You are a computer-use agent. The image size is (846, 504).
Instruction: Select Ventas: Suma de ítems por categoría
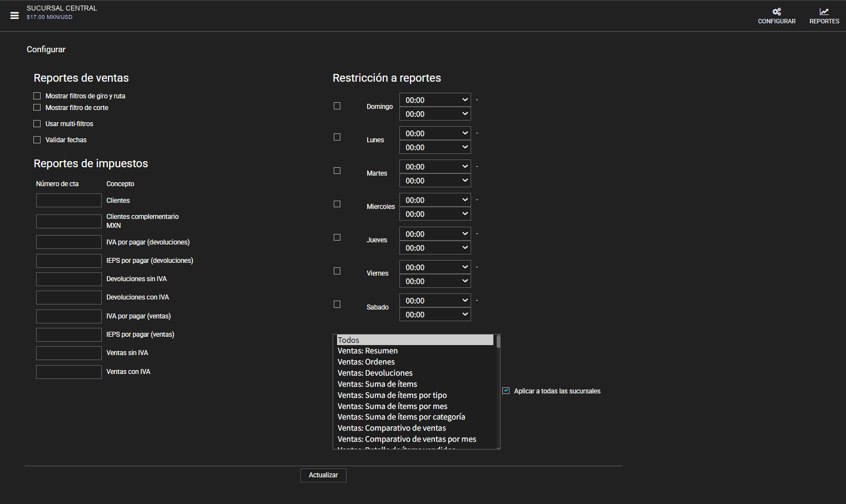415,417
